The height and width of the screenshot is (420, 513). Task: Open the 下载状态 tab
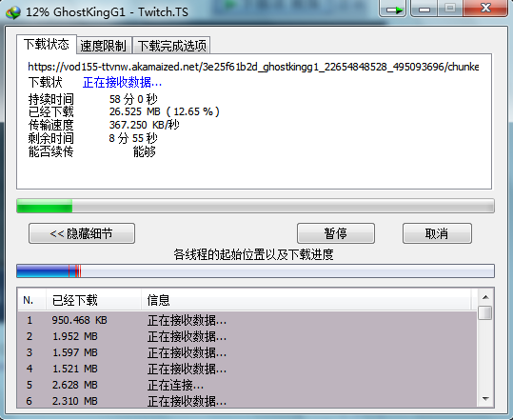pyautogui.click(x=47, y=44)
